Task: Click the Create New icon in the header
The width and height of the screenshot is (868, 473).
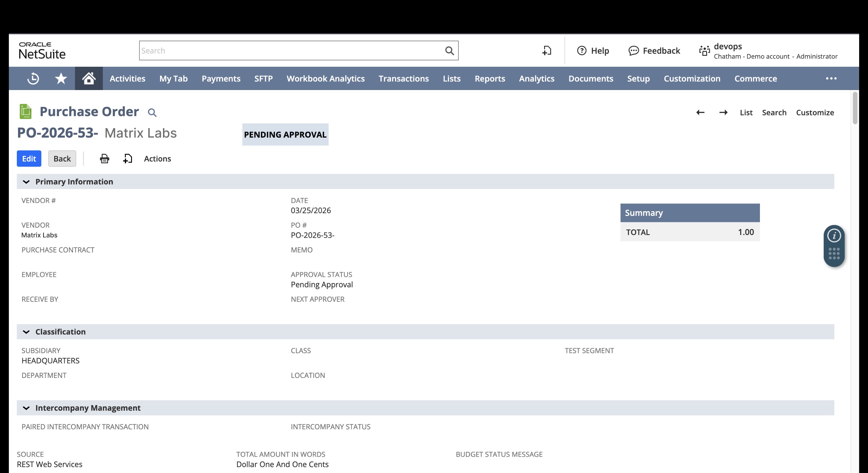Action: pos(546,50)
